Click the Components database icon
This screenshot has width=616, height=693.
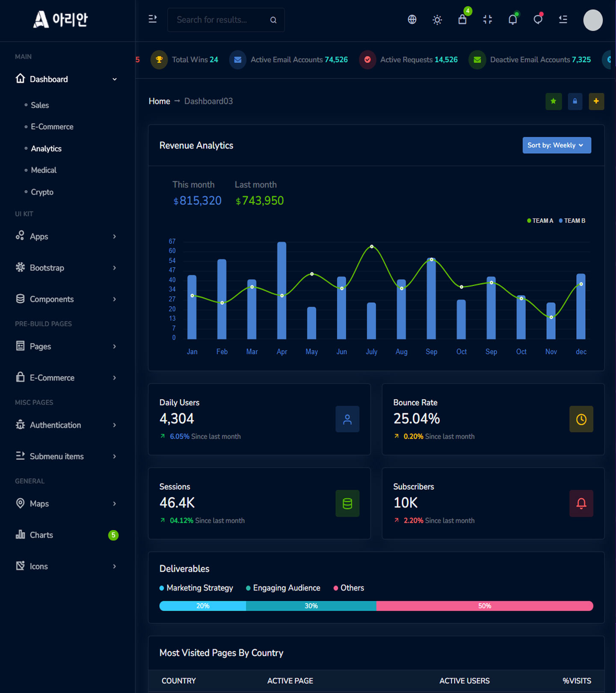[x=20, y=299]
